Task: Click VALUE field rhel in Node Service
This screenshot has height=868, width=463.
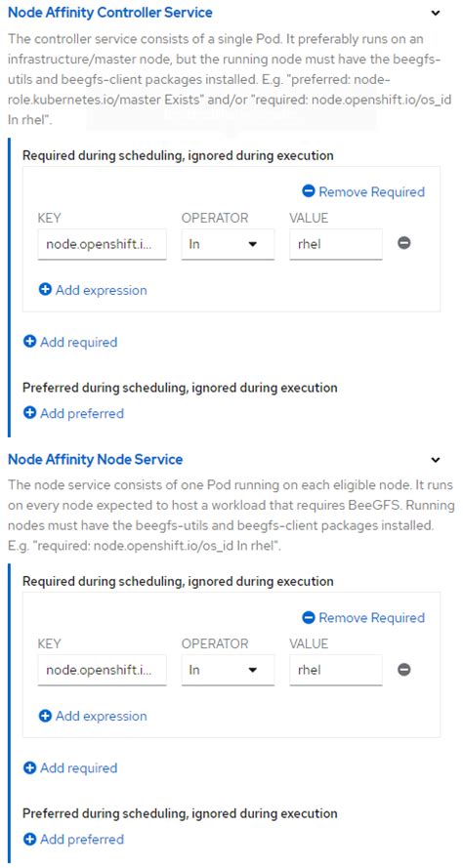Action: [x=336, y=671]
